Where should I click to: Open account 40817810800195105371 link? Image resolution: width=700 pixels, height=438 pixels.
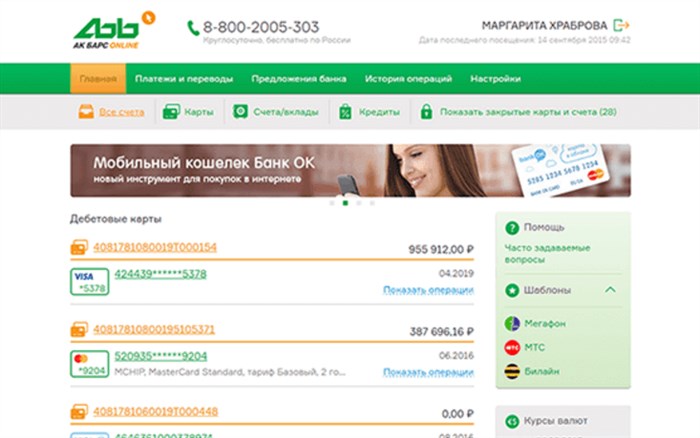(154, 330)
